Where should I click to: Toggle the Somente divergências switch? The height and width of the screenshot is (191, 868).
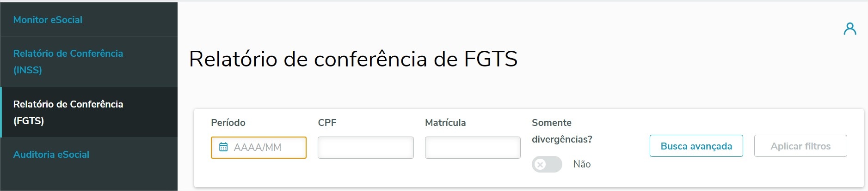(547, 164)
